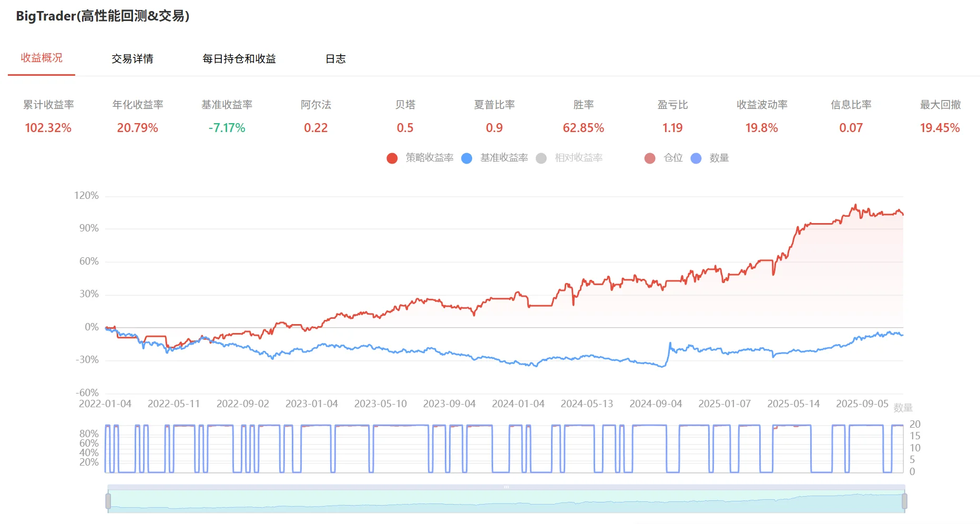
Task: Switch to the 日志 tab
Action: (x=335, y=58)
